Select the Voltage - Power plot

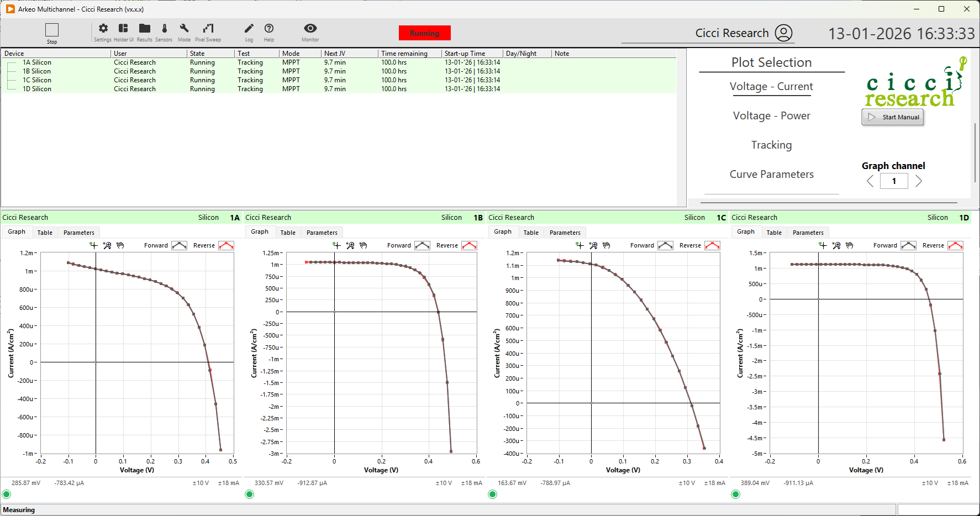point(771,115)
